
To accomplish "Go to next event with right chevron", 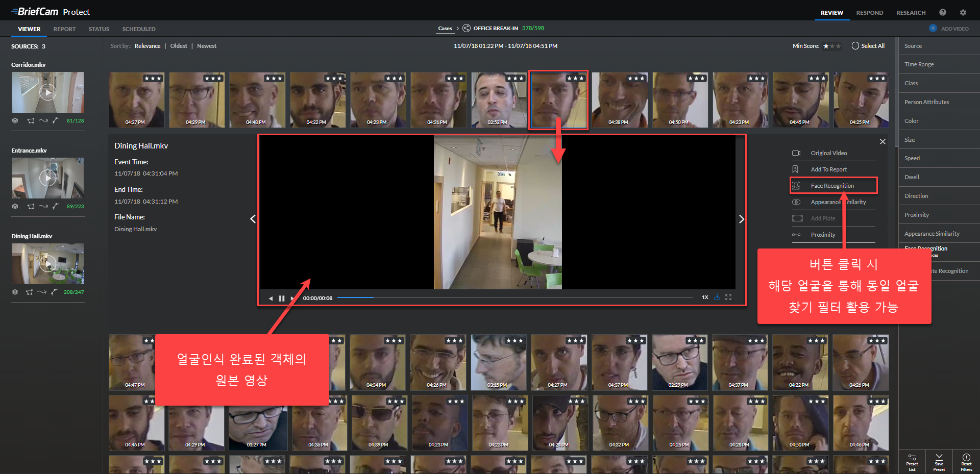I will [742, 219].
